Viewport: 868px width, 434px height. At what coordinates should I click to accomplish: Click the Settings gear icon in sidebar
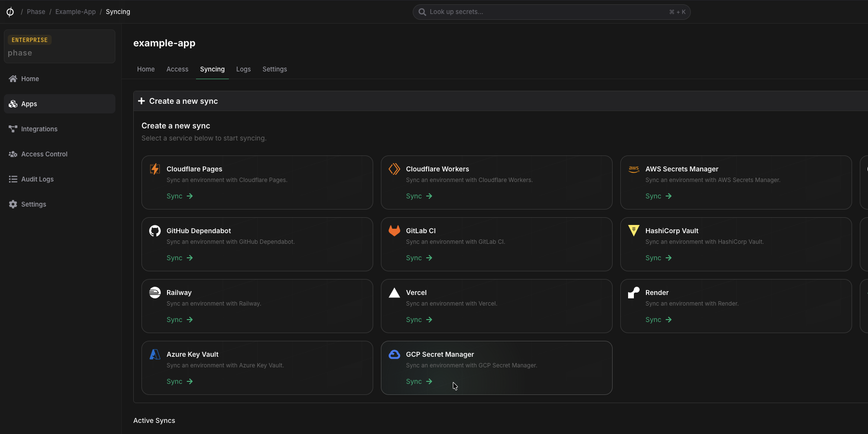[x=13, y=204]
